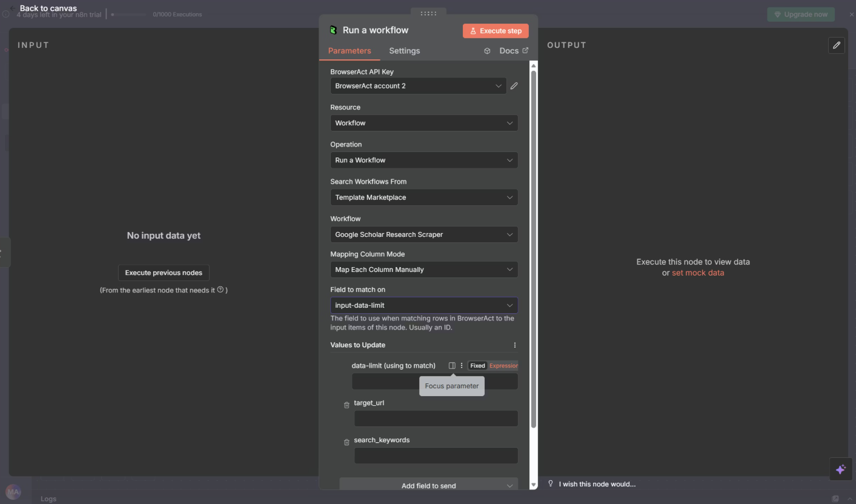Open the Mapping Column Mode dropdown
This screenshot has width=856, height=504.
[423, 269]
